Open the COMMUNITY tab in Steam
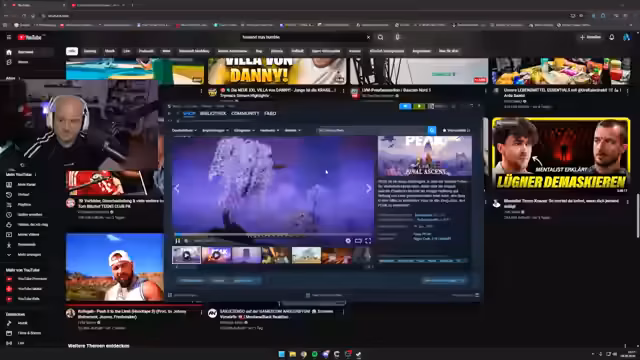Image resolution: width=640 pixels, height=360 pixels. (x=245, y=113)
